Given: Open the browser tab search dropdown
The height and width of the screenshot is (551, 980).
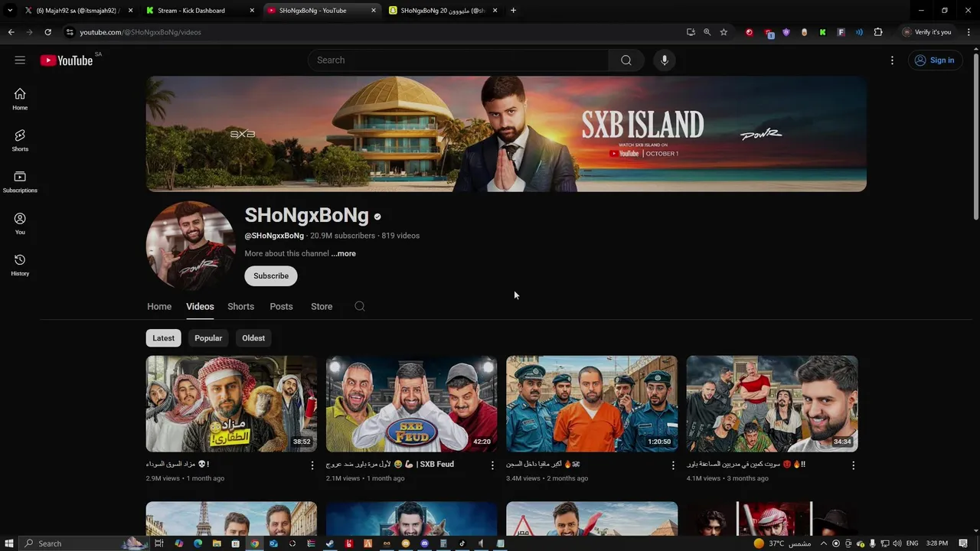Looking at the screenshot, I should [x=10, y=11].
